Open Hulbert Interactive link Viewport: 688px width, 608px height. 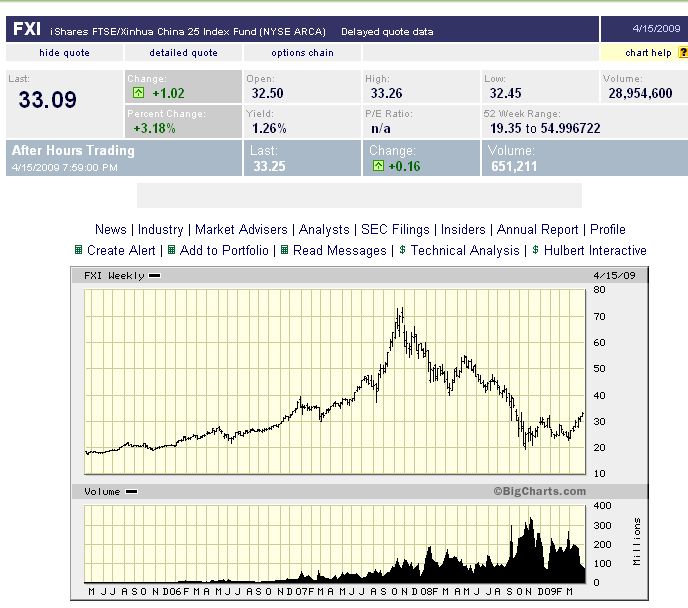click(595, 250)
